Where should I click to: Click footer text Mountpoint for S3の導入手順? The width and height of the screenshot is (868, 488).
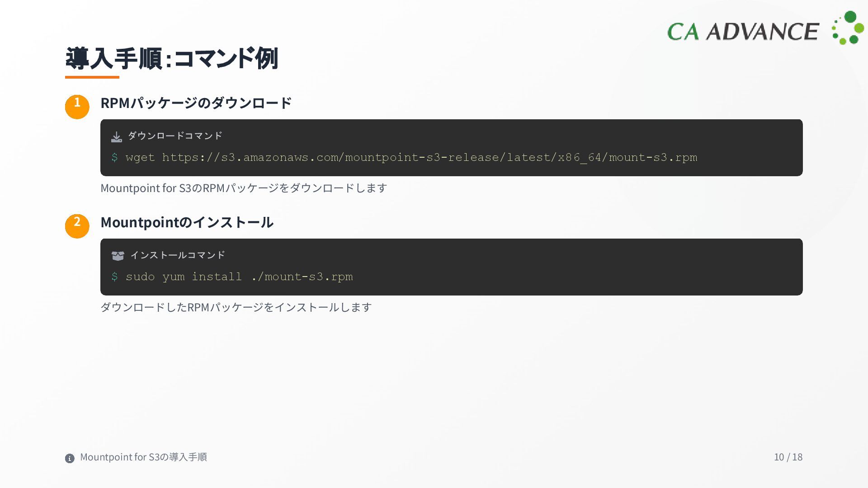143,457
